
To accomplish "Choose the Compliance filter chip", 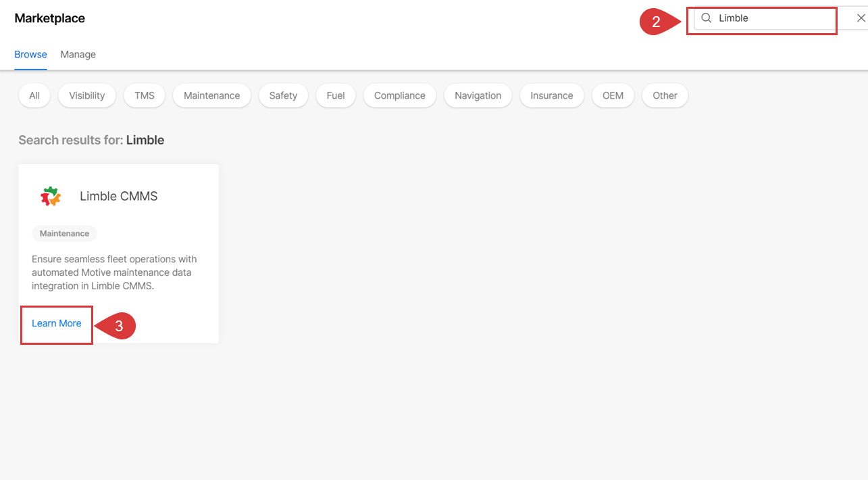I will [x=400, y=95].
